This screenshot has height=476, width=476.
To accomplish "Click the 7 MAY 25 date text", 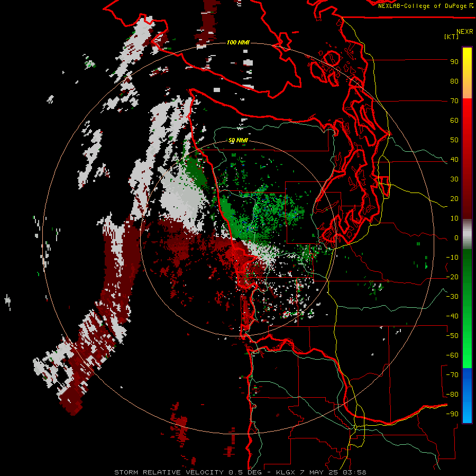I will (319, 472).
